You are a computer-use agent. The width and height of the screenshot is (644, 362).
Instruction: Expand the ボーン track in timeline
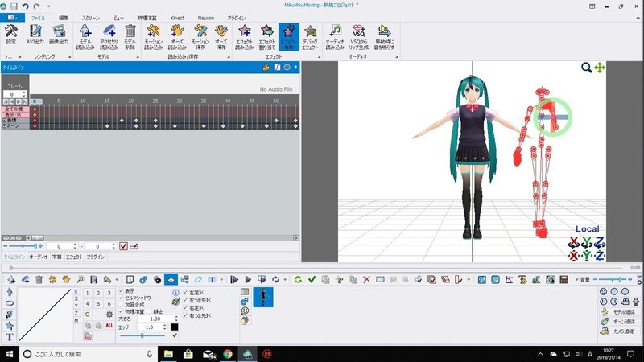click(x=5, y=126)
